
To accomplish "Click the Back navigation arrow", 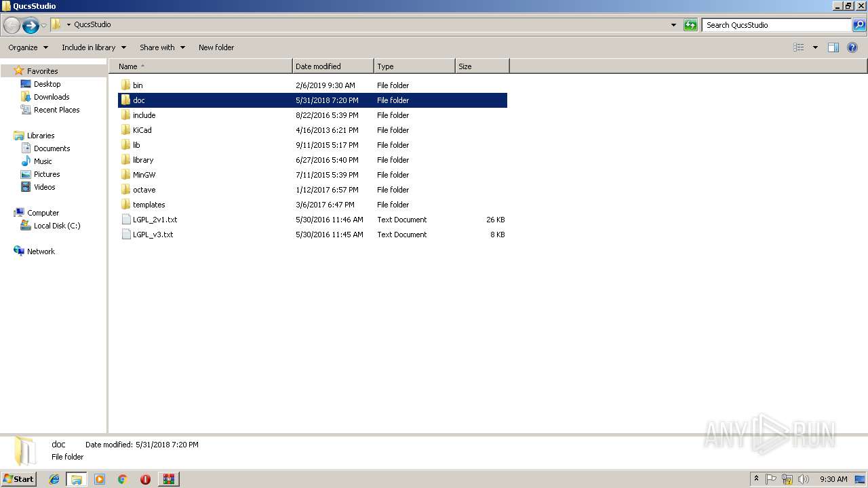I will 12,25.
